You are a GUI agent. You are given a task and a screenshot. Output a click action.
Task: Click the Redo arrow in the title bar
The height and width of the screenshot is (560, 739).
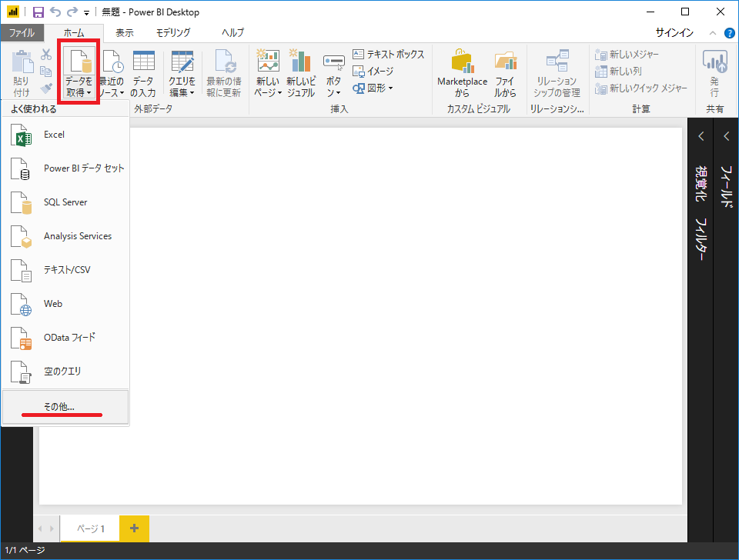[x=72, y=12]
